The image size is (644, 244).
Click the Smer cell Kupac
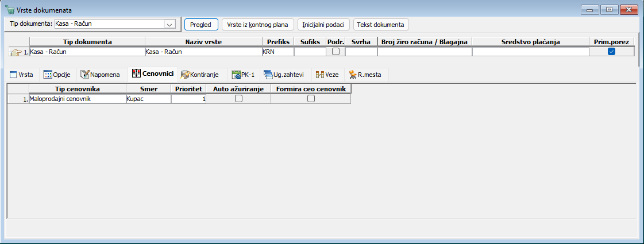pos(149,99)
